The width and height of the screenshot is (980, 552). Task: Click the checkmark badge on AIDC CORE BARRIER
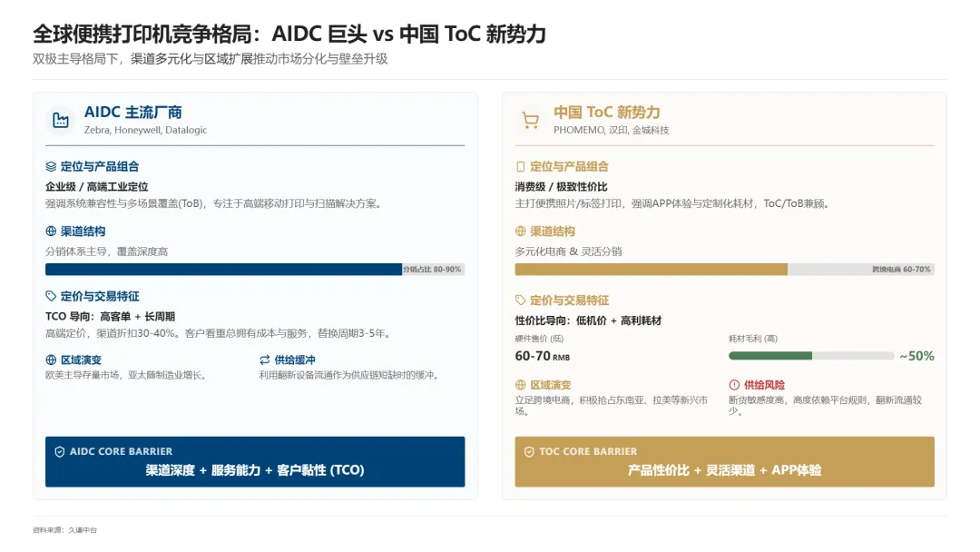pyautogui.click(x=59, y=451)
